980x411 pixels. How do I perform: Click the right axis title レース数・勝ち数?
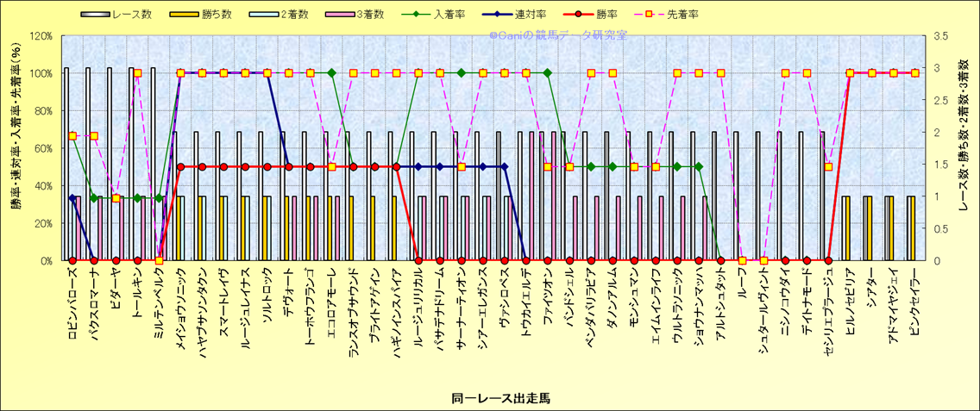tap(964, 148)
